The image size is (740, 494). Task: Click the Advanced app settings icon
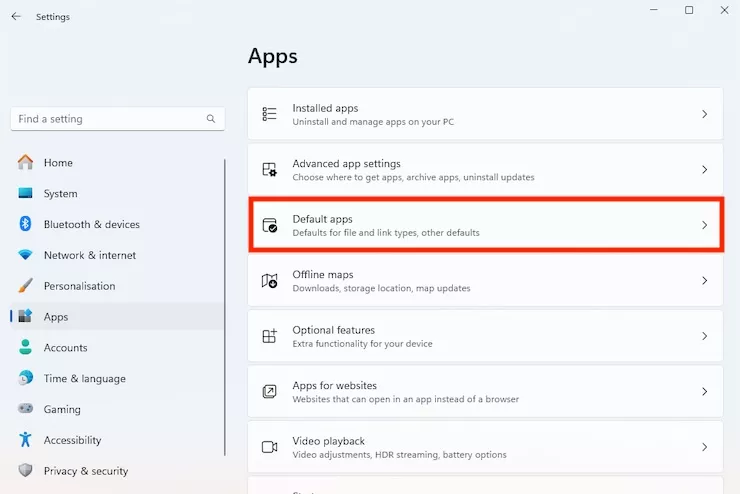point(269,170)
